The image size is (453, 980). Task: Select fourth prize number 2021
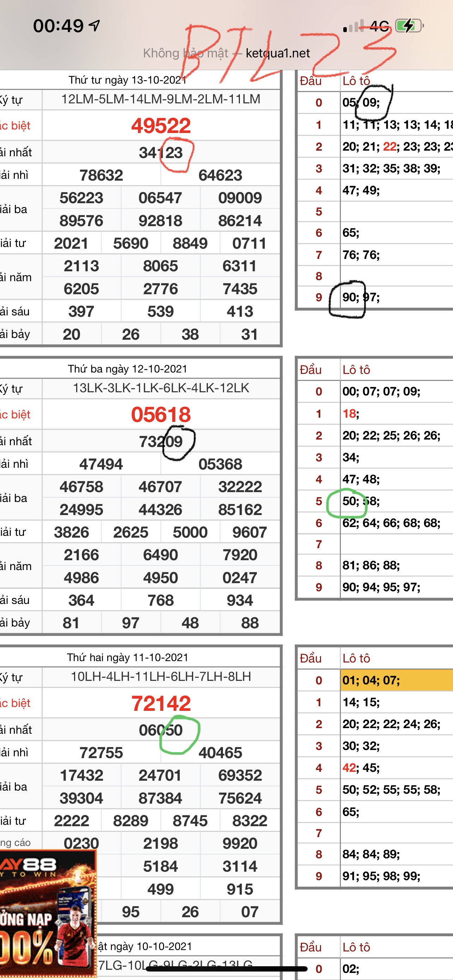pos(71,243)
